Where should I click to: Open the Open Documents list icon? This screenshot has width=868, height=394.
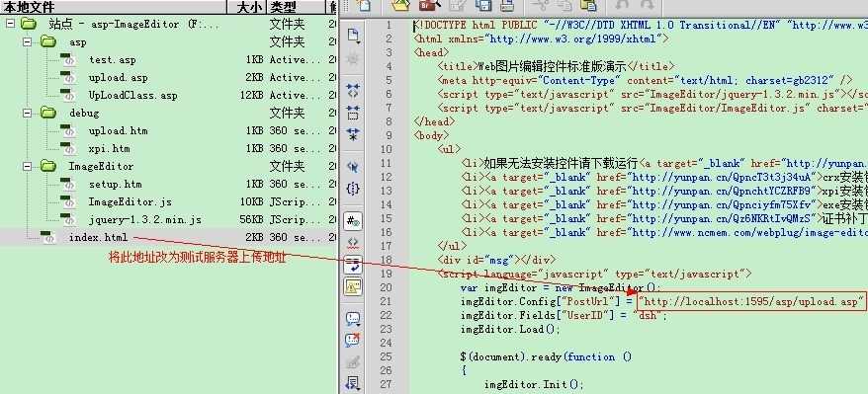click(353, 36)
